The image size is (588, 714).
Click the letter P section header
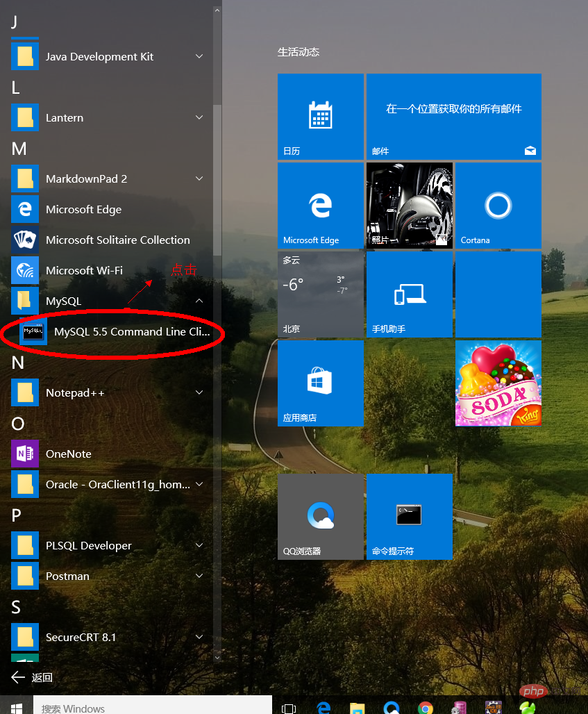(x=17, y=515)
